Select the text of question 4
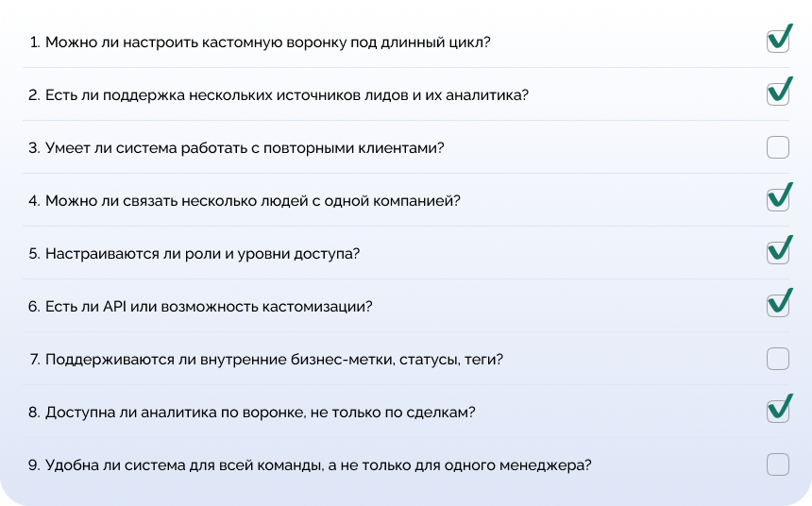Image resolution: width=812 pixels, height=506 pixels. (x=245, y=201)
